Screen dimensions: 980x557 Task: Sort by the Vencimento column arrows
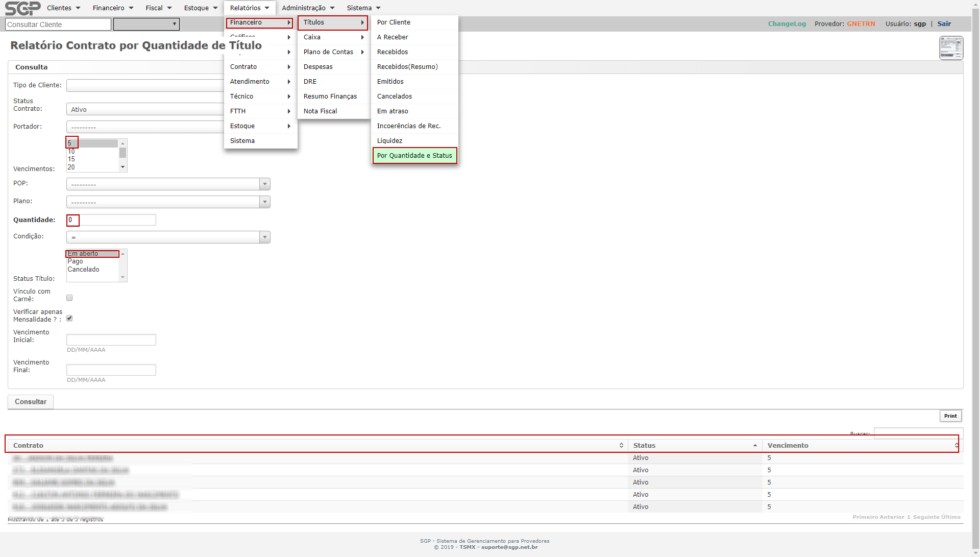(x=956, y=446)
